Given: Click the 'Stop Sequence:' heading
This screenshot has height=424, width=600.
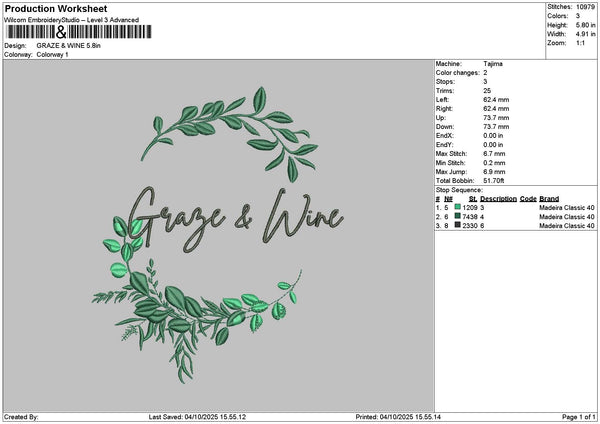Looking at the screenshot, I should click(x=459, y=190).
